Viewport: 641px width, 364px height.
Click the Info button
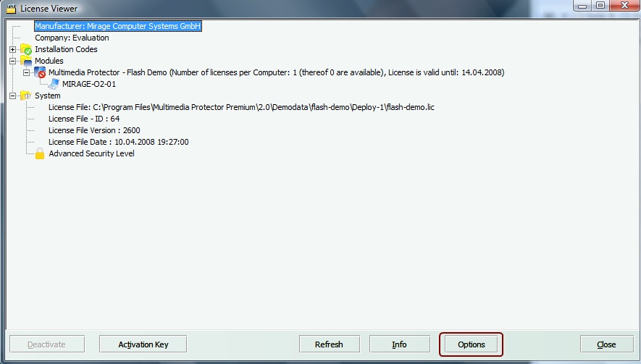[399, 344]
